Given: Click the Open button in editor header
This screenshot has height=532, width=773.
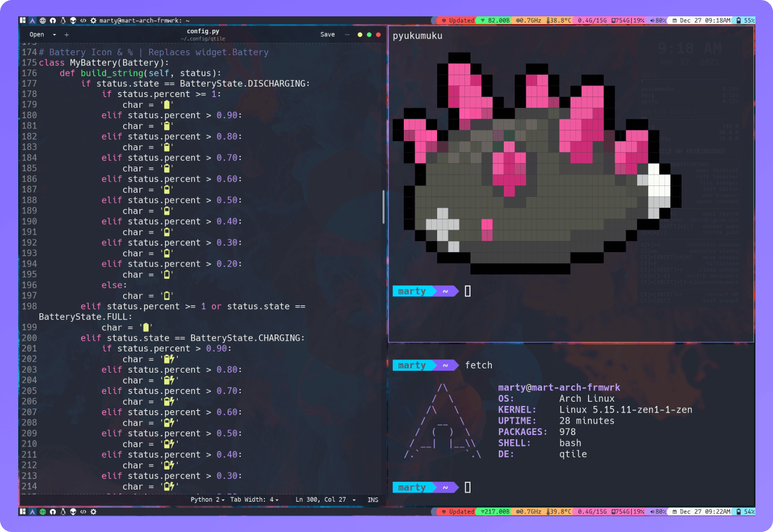Looking at the screenshot, I should pyautogui.click(x=37, y=35).
